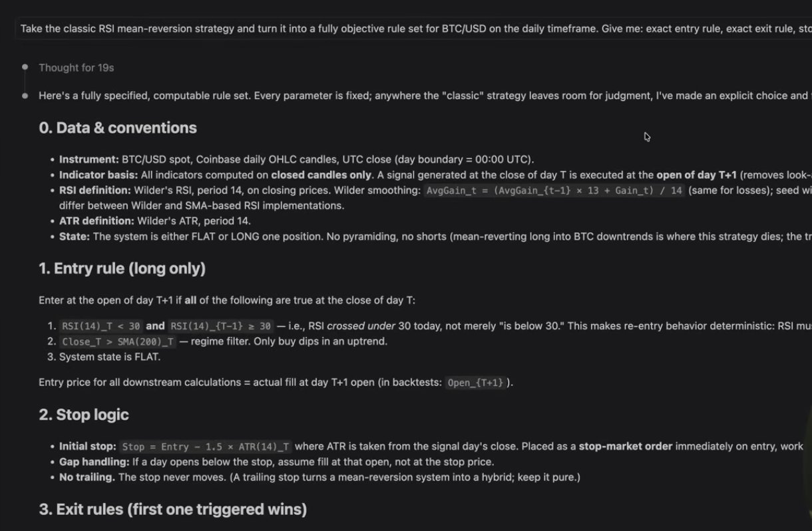812x531 pixels.
Task: Click the "3. Exit rules" heading
Action: click(172, 510)
